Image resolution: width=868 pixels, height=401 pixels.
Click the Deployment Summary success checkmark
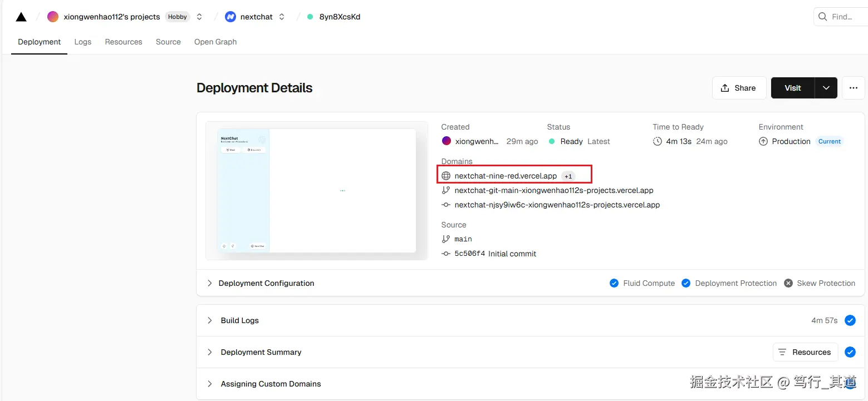pos(850,352)
